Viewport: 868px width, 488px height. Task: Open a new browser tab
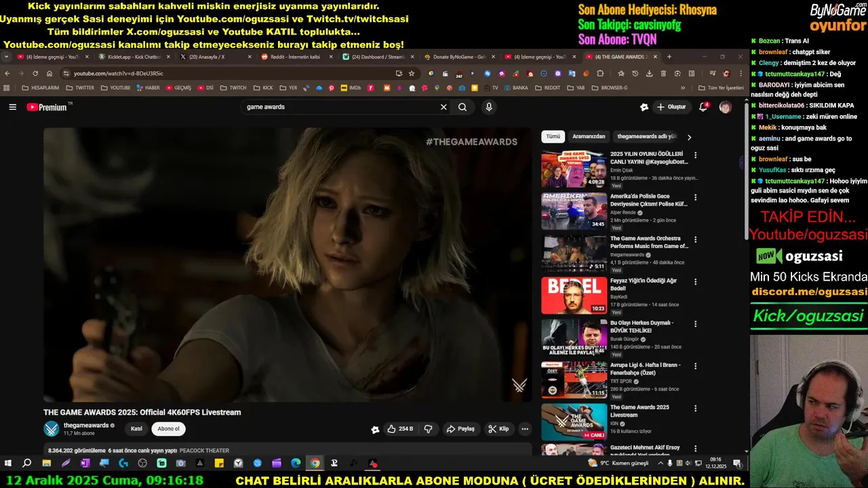[x=669, y=57]
